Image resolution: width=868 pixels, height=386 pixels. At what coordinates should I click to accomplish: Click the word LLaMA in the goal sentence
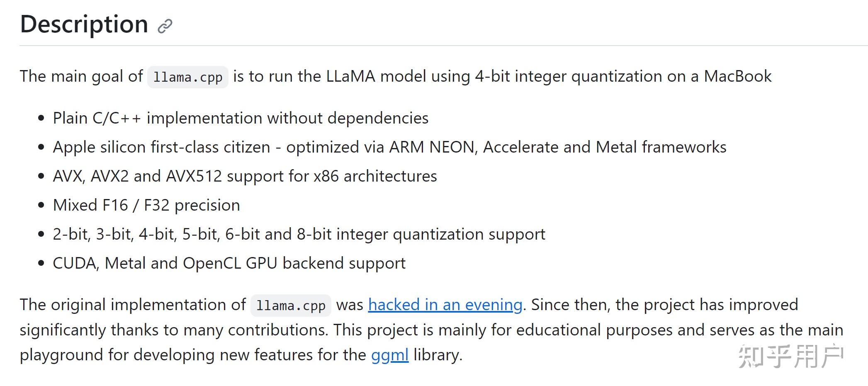coord(350,76)
